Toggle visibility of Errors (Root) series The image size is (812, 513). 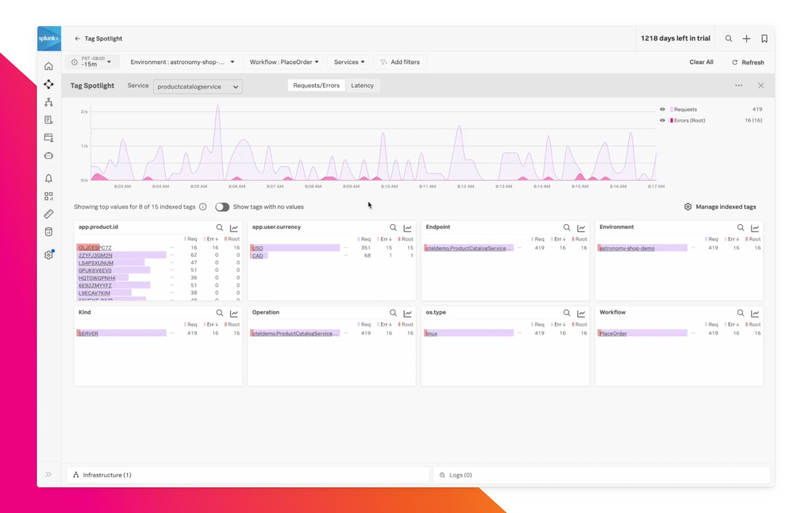click(662, 120)
